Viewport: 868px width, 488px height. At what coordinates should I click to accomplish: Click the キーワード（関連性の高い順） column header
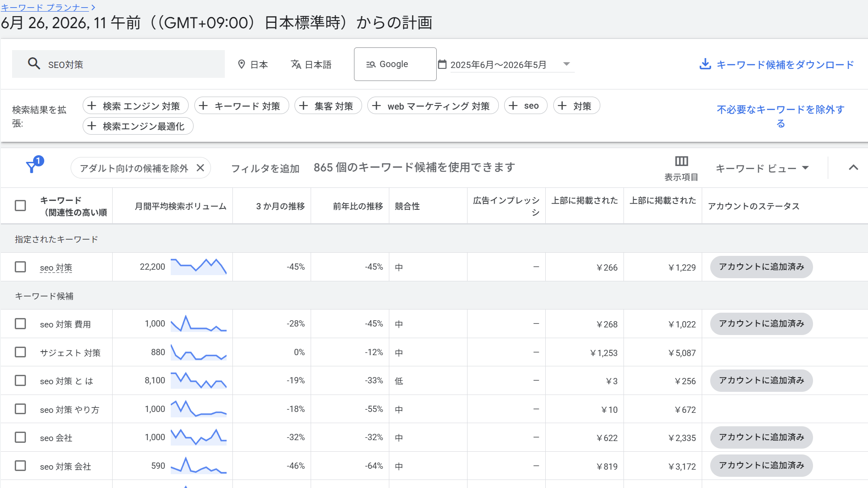pyautogui.click(x=73, y=206)
